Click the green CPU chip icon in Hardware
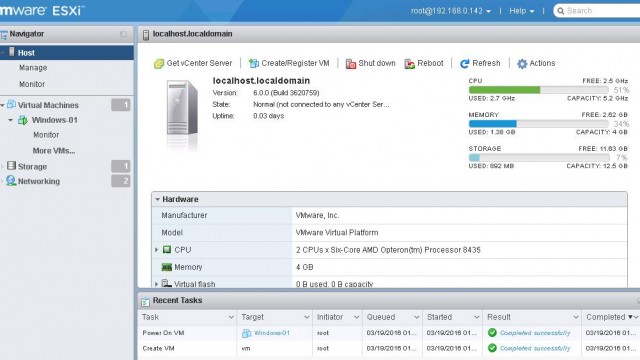This screenshot has height=360, width=640. pos(167,249)
